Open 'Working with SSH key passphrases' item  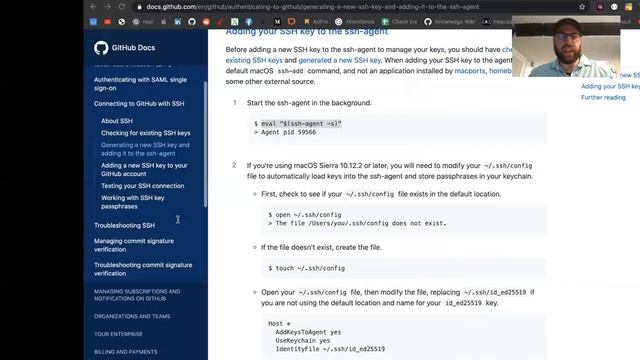point(133,202)
